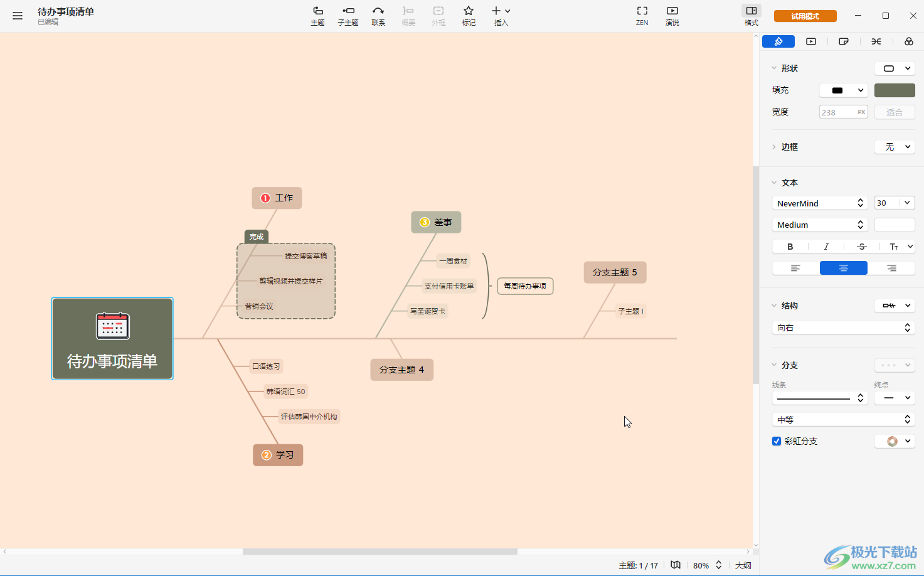This screenshot has height=576, width=924.
Task: Click the horizontal canvas scrollbar
Action: [380, 552]
